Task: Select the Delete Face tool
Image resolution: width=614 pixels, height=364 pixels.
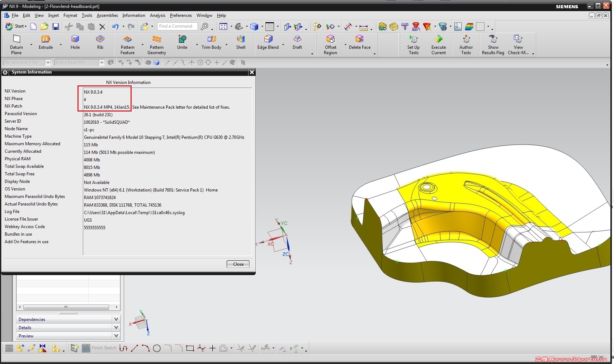Action: pos(359,43)
